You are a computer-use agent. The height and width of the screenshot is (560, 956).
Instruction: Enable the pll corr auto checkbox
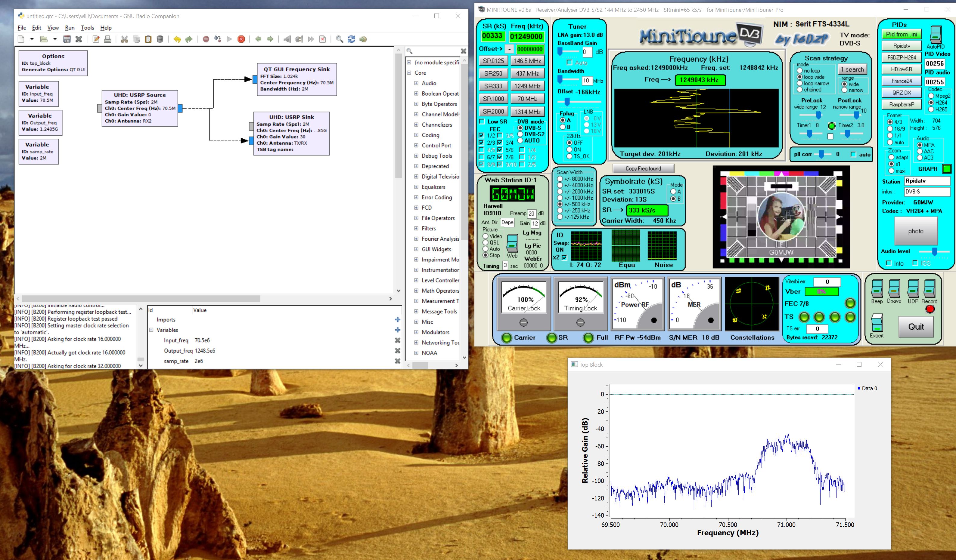pyautogui.click(x=853, y=154)
